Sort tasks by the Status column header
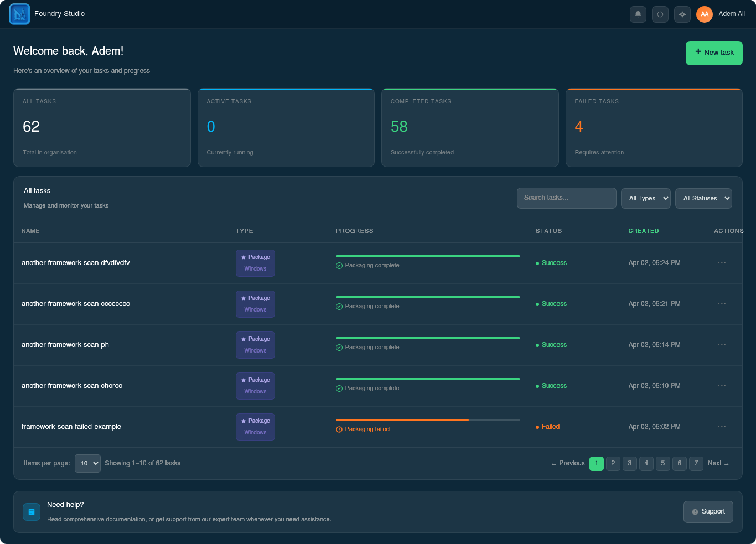This screenshot has height=544, width=756. click(548, 231)
